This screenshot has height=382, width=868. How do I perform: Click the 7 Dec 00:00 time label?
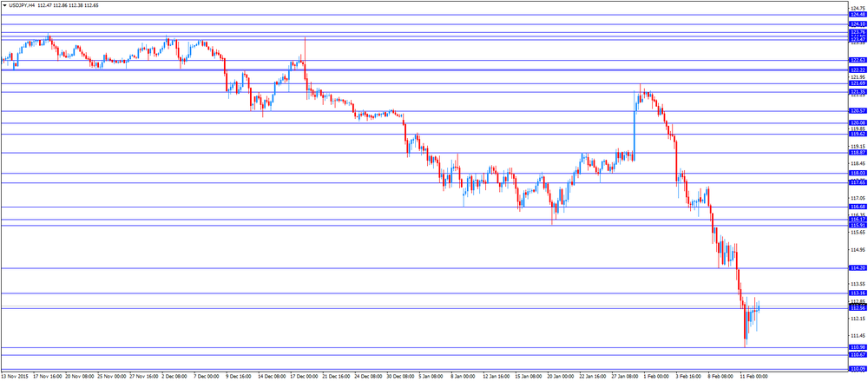(207, 377)
